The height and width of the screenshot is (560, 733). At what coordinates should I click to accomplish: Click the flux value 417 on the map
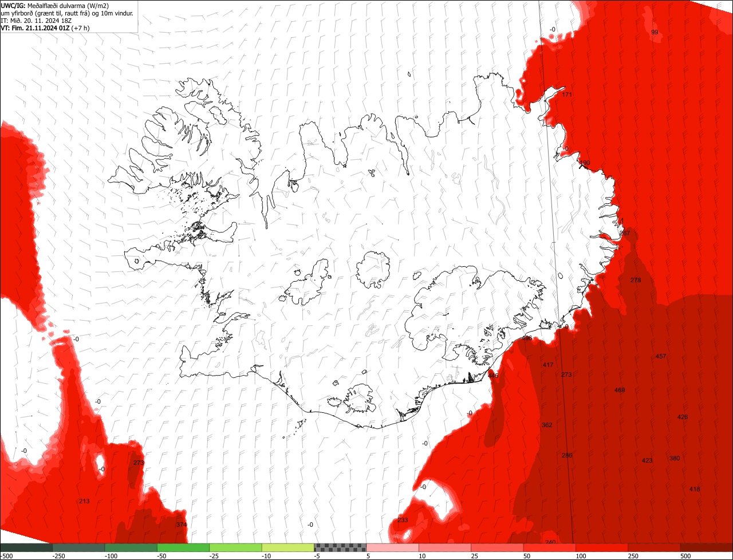point(548,365)
